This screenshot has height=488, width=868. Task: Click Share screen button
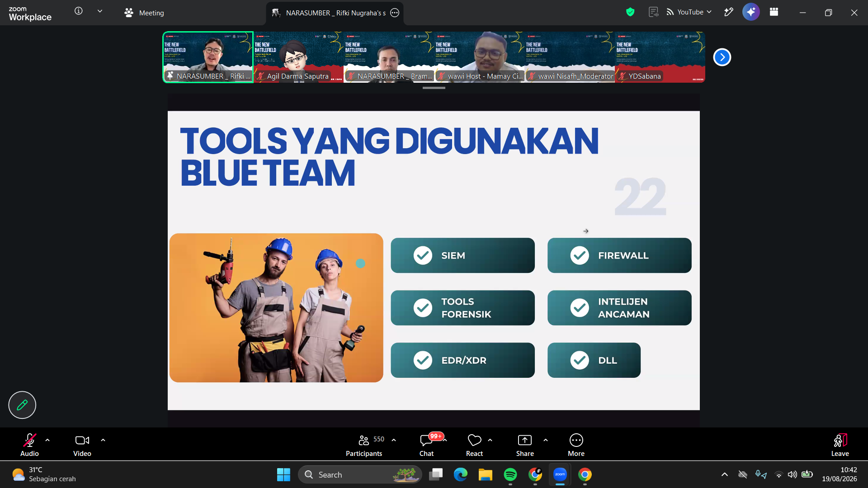coord(525,445)
